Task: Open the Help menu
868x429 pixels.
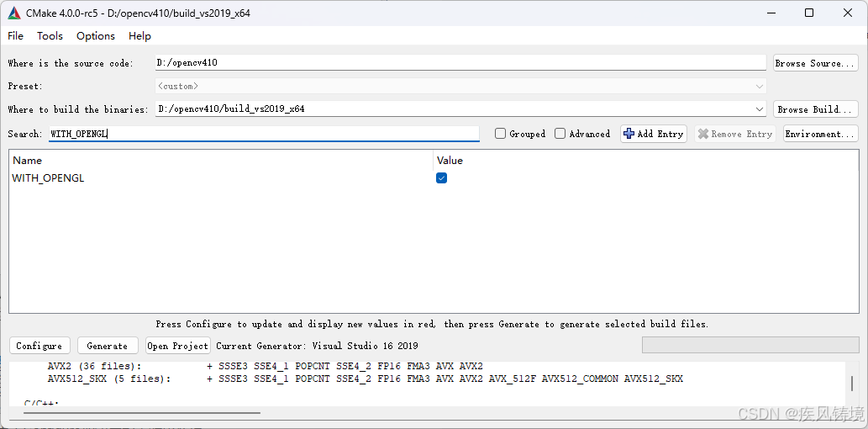Action: pos(139,36)
